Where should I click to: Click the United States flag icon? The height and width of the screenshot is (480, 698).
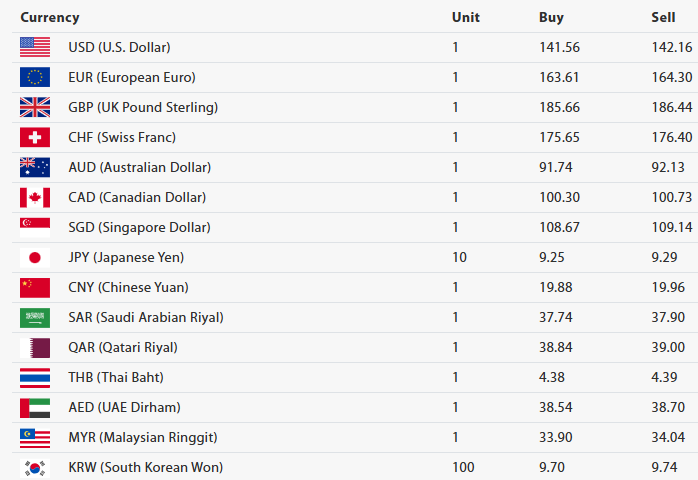(34, 47)
